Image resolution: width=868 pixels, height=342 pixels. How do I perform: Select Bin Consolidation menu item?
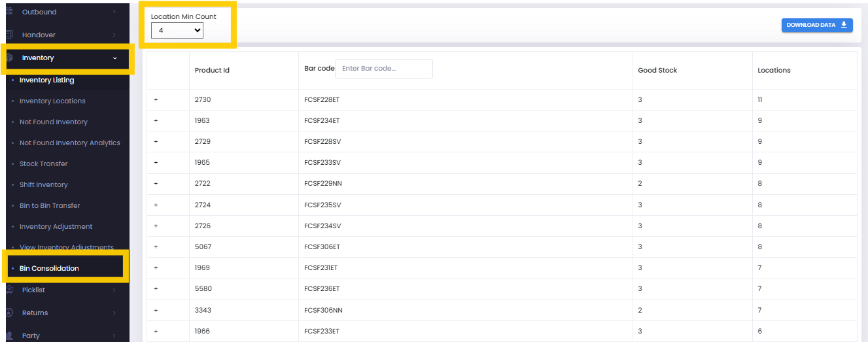pos(49,268)
